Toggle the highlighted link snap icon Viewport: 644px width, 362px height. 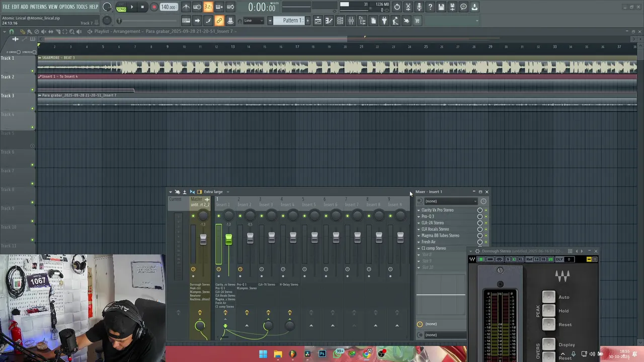[x=219, y=21]
